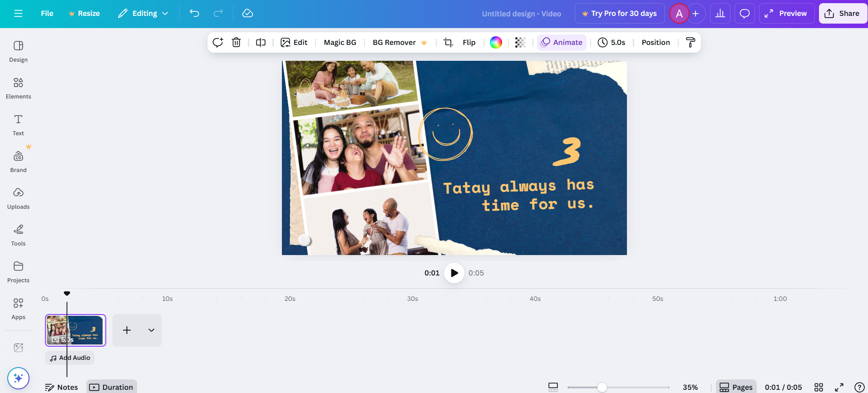Click the 35% zoom level
This screenshot has height=393, width=868.
(690, 387)
